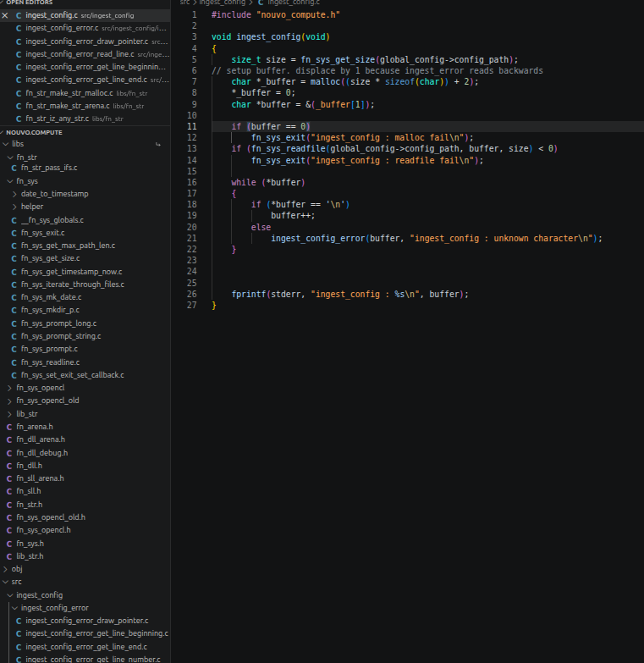644x663 pixels.
Task: Click C icon beside fn_sys_readline.c
Action: 14,362
